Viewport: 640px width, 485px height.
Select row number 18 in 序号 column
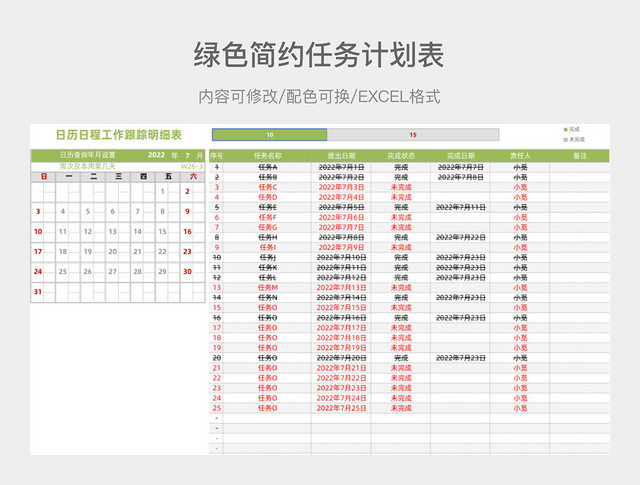pos(216,338)
